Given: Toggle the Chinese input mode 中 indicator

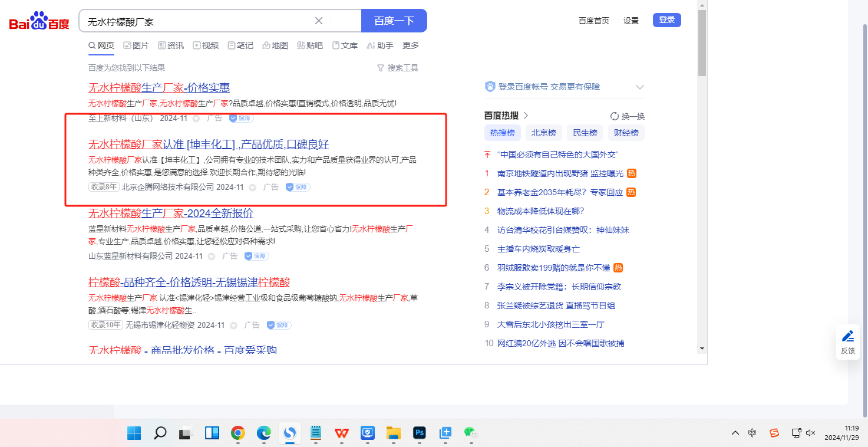Looking at the screenshot, I should (753, 433).
